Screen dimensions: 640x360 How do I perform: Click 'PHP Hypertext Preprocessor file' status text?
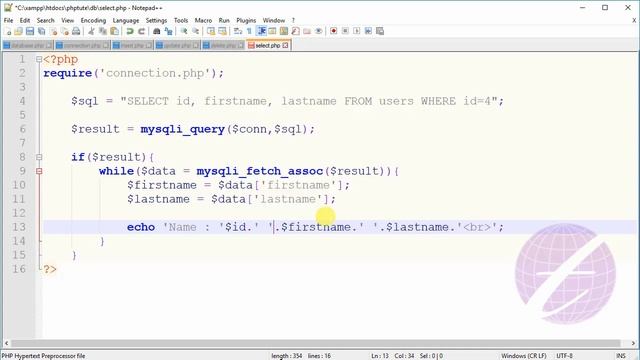coord(44,356)
